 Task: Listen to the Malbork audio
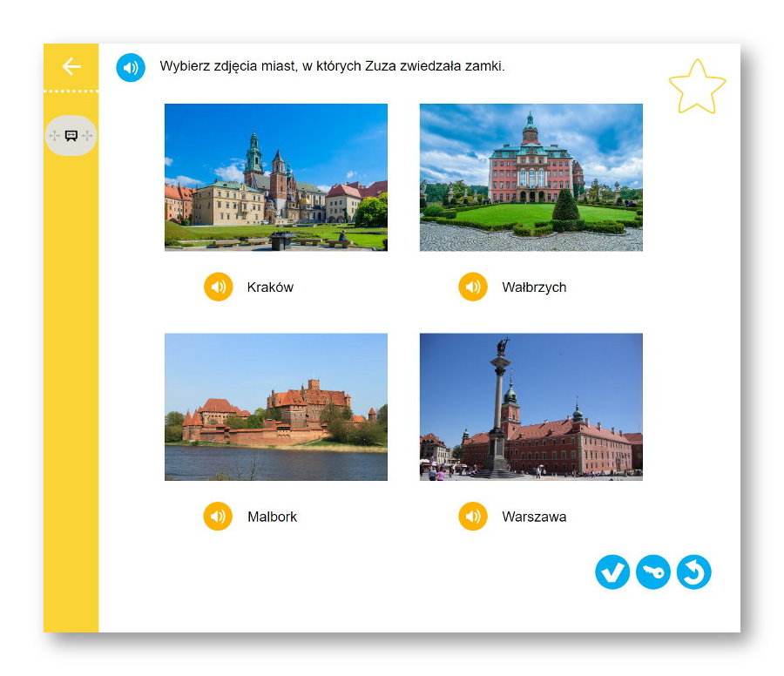click(x=219, y=517)
